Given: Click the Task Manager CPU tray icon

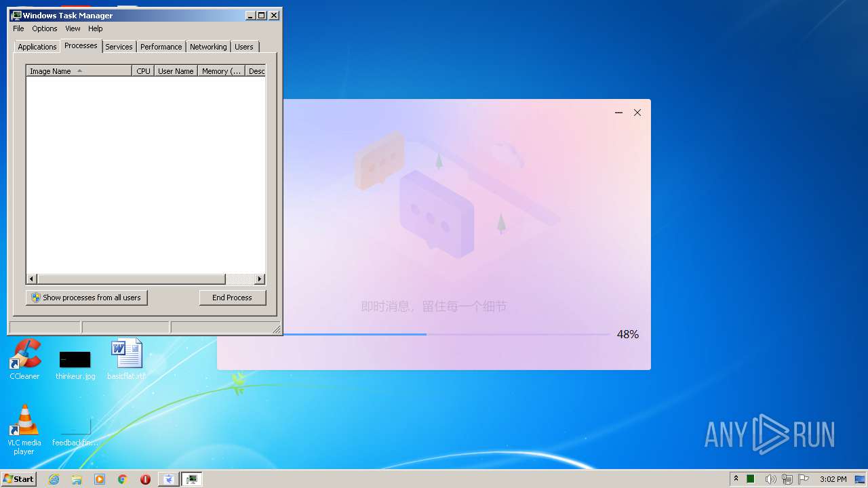Looking at the screenshot, I should click(x=751, y=479).
